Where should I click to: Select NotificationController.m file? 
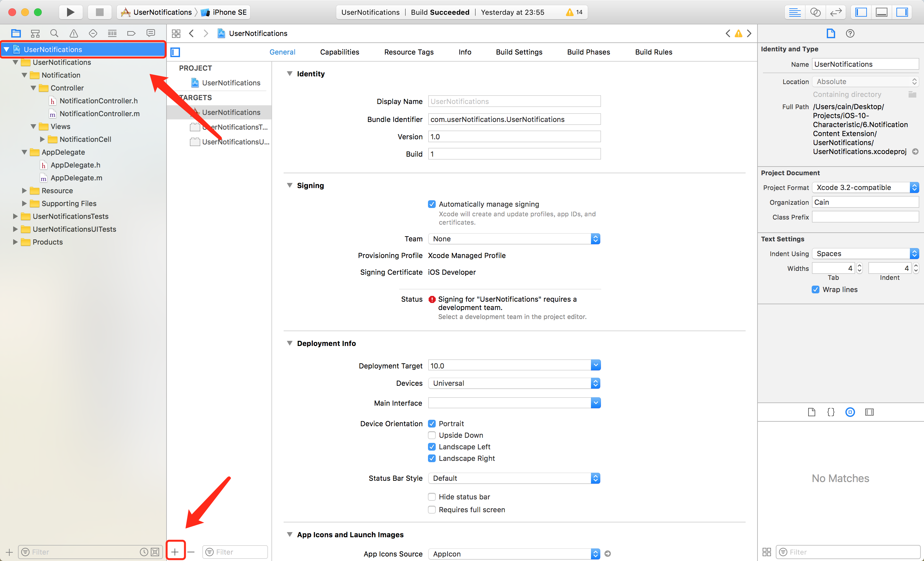[x=99, y=114]
